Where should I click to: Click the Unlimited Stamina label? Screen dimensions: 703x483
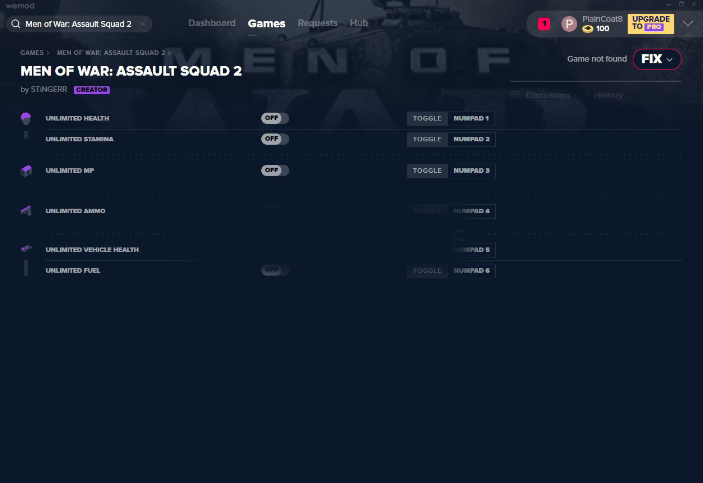pyautogui.click(x=79, y=139)
